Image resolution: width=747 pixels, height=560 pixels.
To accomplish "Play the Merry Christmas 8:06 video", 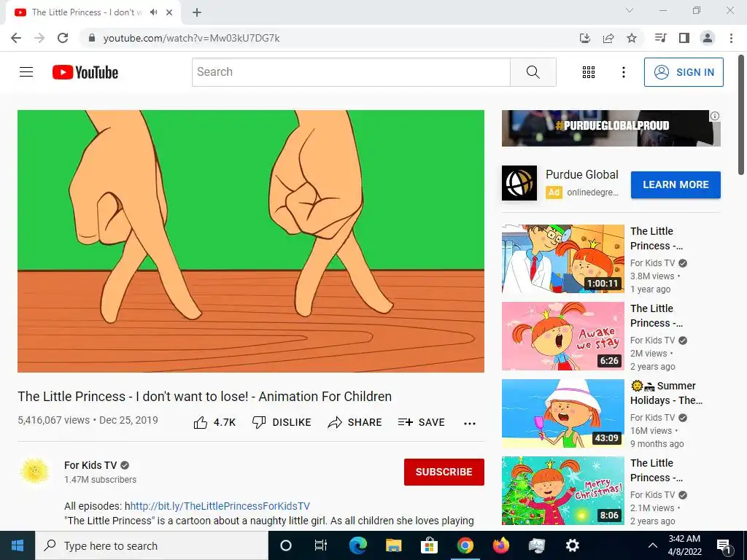I will pyautogui.click(x=562, y=491).
